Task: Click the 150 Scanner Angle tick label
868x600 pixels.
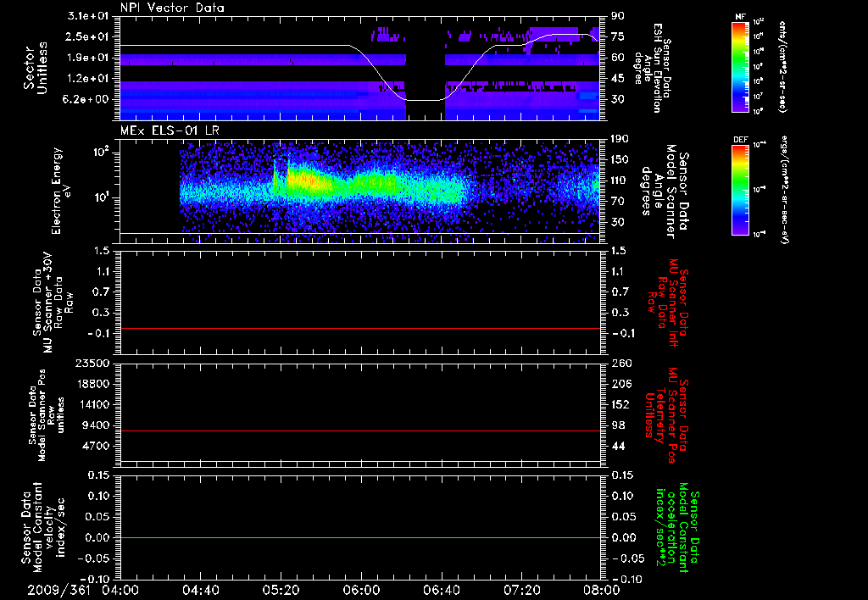Action: point(620,159)
